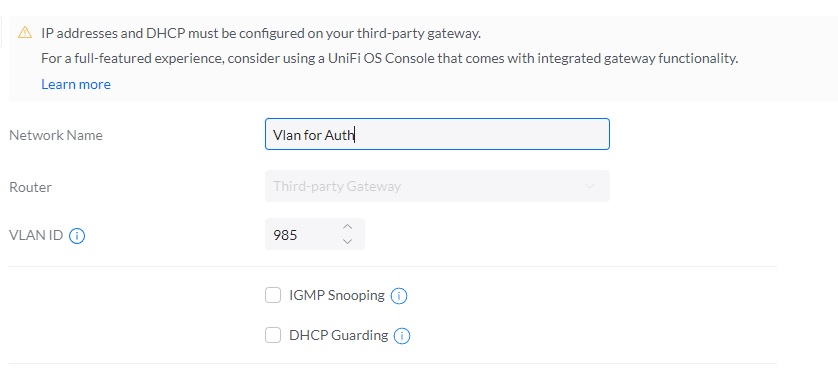Click the Network Name label
This screenshot has width=838, height=379.
(x=56, y=135)
